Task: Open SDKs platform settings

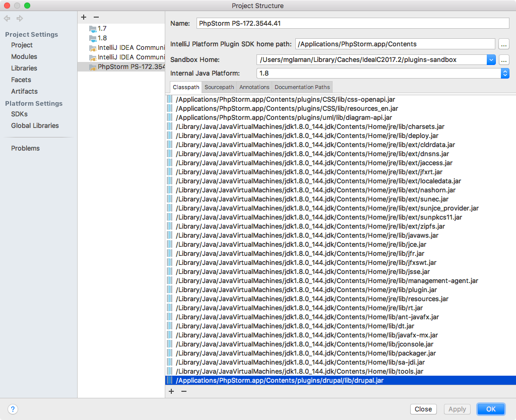Action: (x=20, y=114)
